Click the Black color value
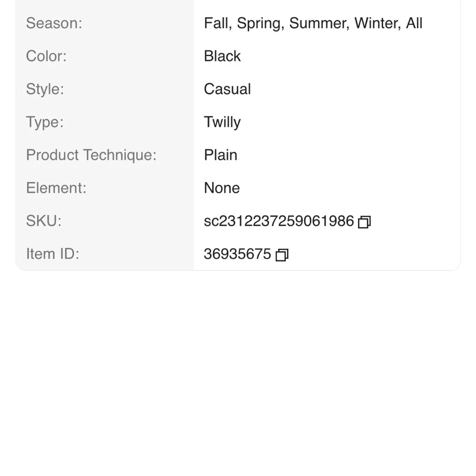 tap(222, 56)
